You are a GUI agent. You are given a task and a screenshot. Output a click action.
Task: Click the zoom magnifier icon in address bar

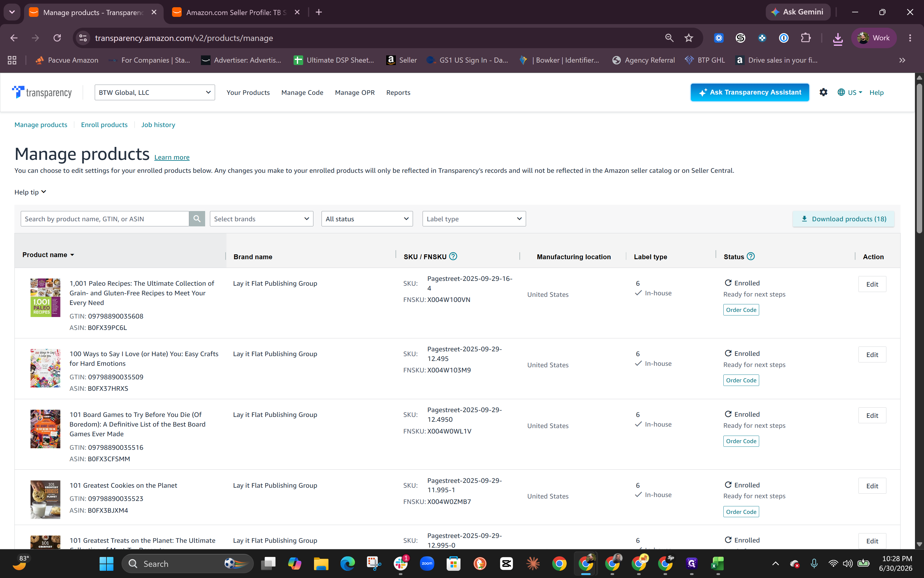tap(669, 38)
